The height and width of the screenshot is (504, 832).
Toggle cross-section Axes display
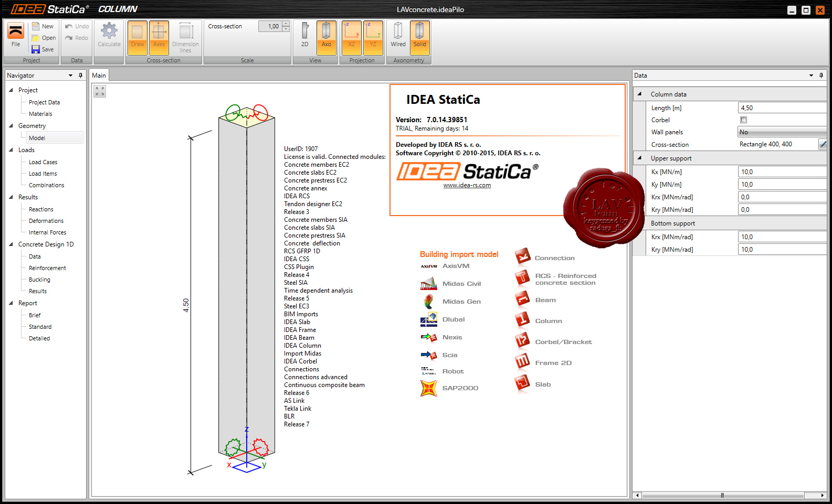point(159,38)
